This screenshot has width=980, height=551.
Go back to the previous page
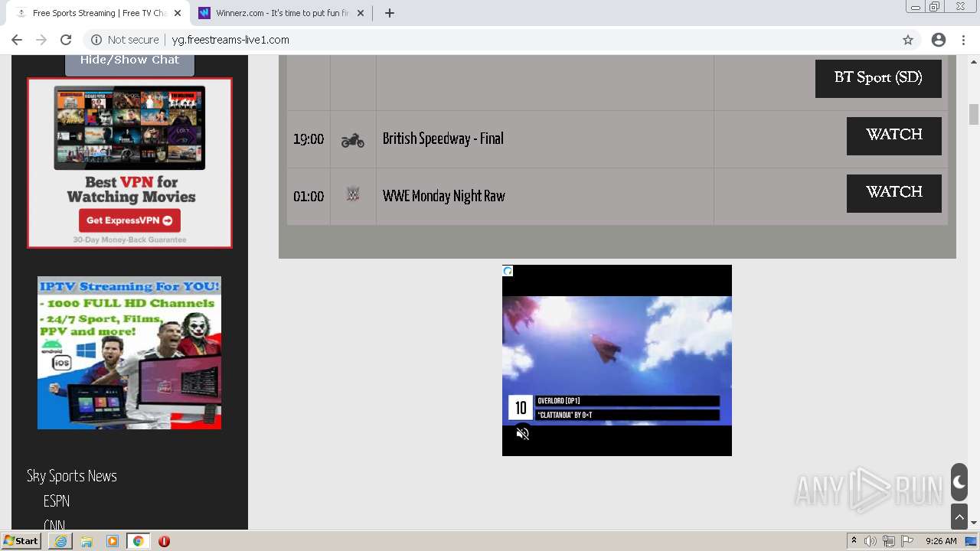(x=17, y=40)
